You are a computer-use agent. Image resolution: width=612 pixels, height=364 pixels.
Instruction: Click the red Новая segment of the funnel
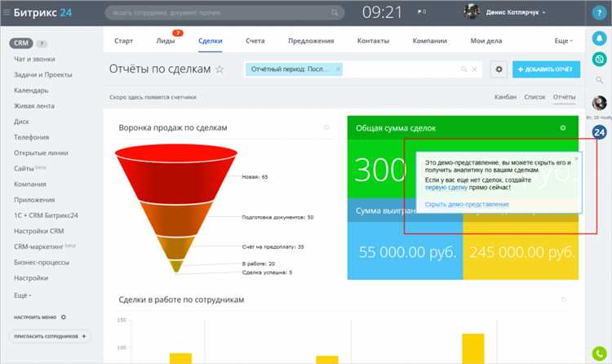176,180
